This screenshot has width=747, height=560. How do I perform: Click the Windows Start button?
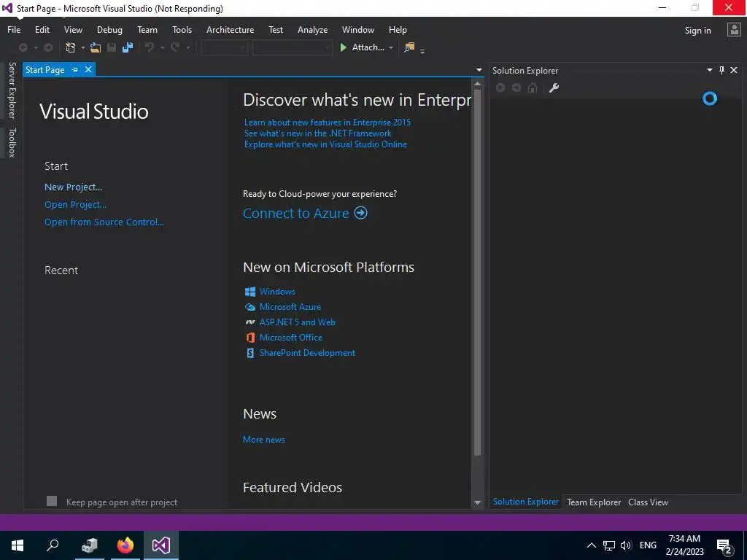point(18,545)
